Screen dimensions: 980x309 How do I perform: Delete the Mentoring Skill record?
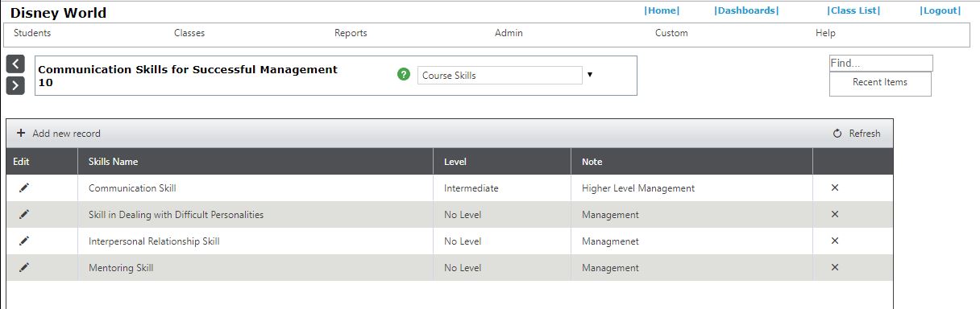[835, 267]
